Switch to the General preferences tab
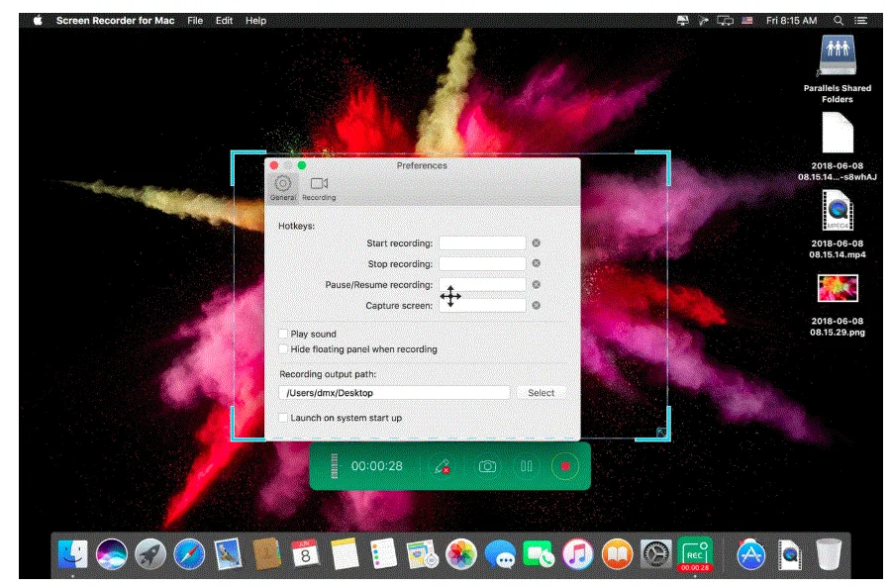This screenshot has width=891, height=588. click(283, 188)
